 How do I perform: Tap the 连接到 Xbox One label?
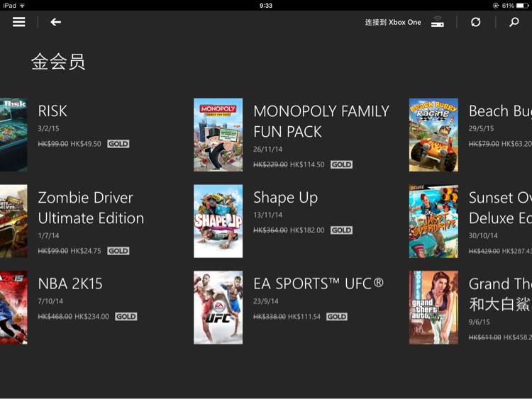coord(393,22)
